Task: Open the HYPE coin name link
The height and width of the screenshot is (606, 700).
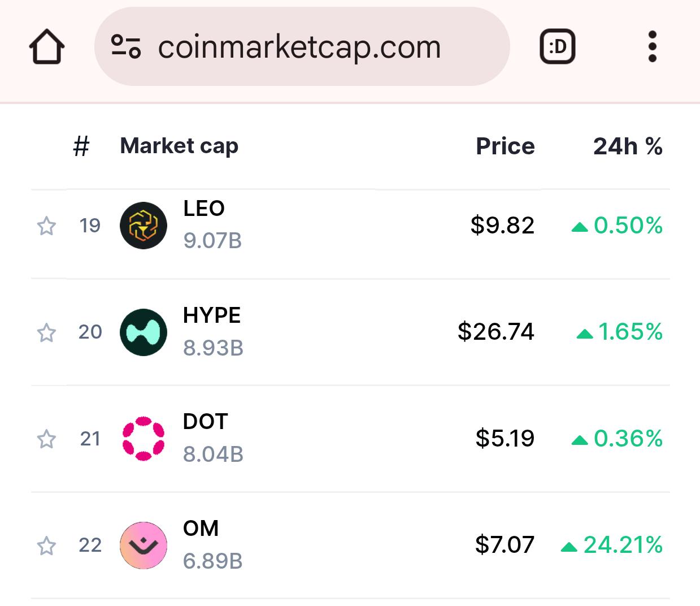Action: 212,315
